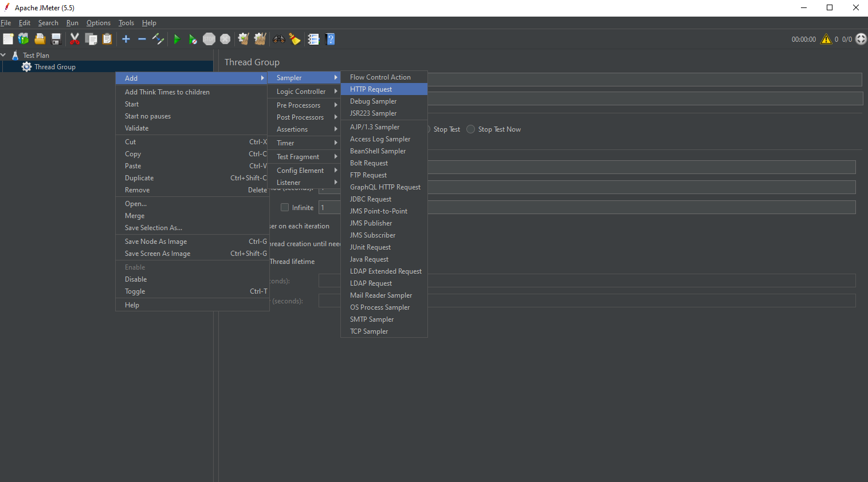The image size is (868, 482).
Task: Click the Clear broom-with-gear icon
Action: pos(243,39)
